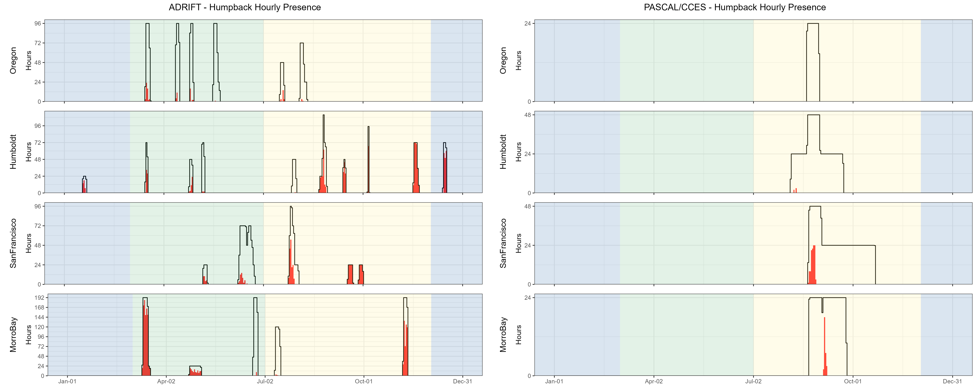
Task: Click the Jan-01 tick under the ADRIFT charts
Action: [x=67, y=381]
